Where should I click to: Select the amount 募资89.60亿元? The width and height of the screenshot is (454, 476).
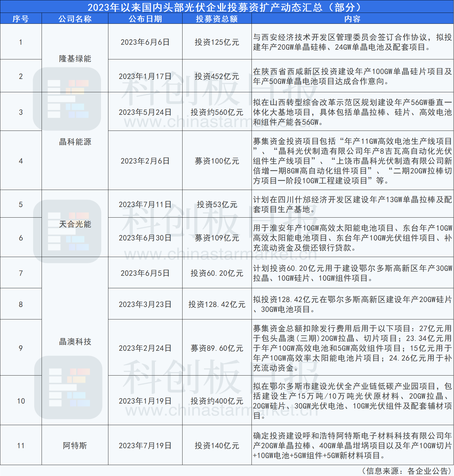point(217,348)
